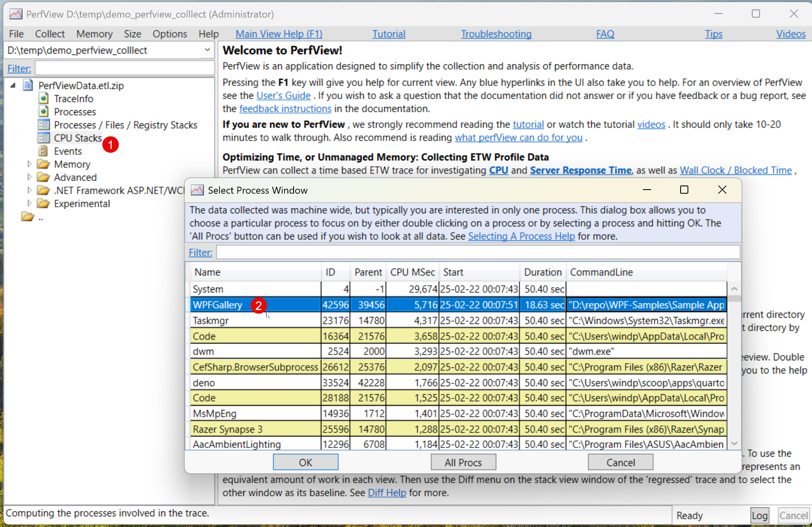Viewport: 812px width, 527px height.
Task: Select the Razer Synapse 3 row
Action: 459,429
